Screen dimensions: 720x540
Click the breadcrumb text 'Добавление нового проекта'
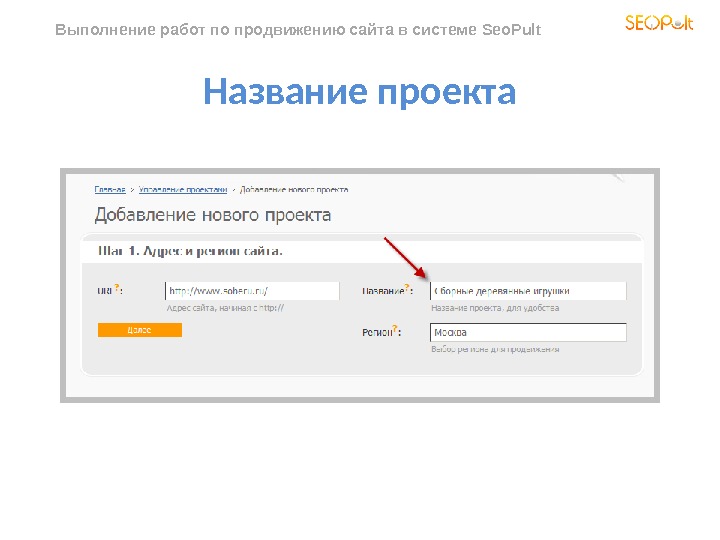coord(294,190)
